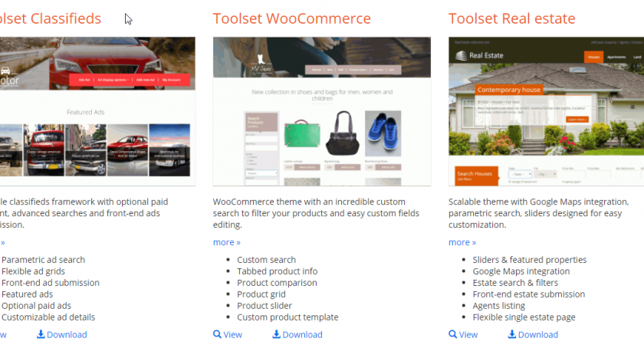The image size is (644, 345).
Task: Select 'Flexible single estate page' list item
Action: coord(524,317)
